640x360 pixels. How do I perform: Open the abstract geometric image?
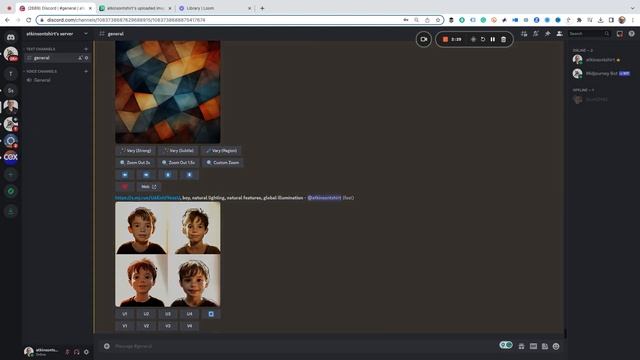point(168,92)
